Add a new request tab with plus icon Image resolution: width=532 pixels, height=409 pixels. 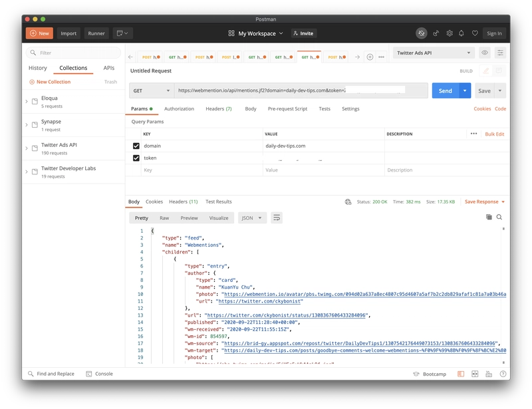(370, 57)
